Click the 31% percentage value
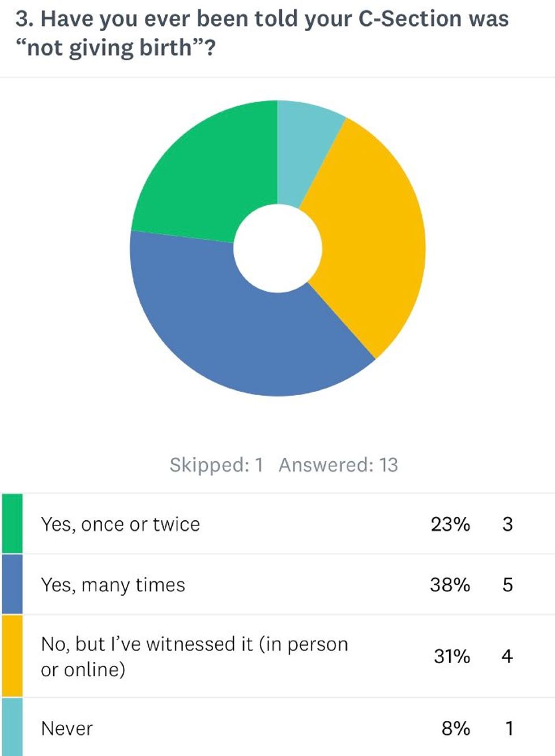The width and height of the screenshot is (555, 756). coord(452,656)
